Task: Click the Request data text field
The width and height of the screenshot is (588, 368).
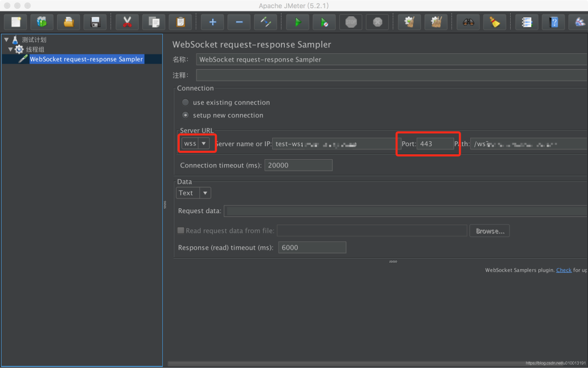Action: [406, 210]
